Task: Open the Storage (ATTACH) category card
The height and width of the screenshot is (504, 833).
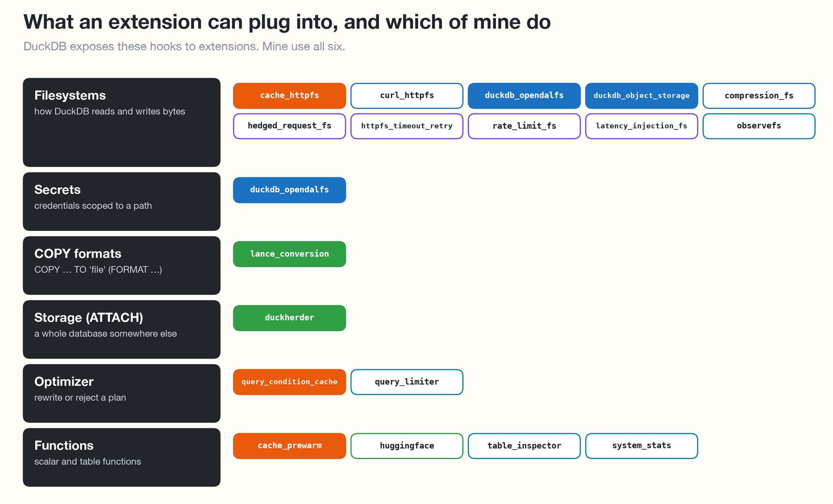Action: point(122,329)
